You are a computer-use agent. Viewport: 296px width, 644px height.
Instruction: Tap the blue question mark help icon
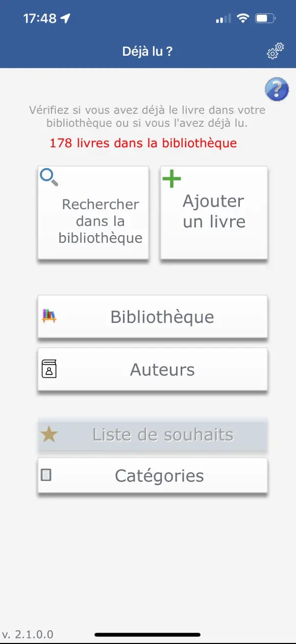pos(277,89)
